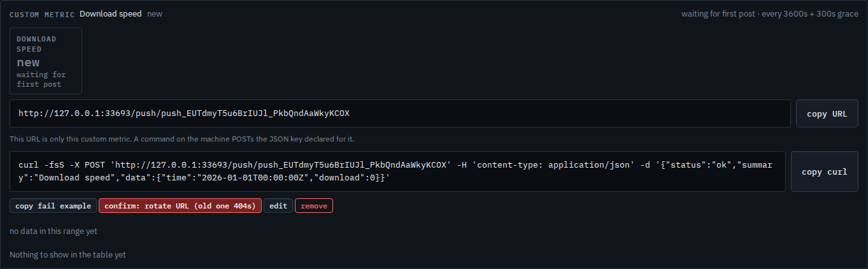The width and height of the screenshot is (868, 269).
Task: Click the 'new' tag beside the title
Action: pyautogui.click(x=155, y=13)
